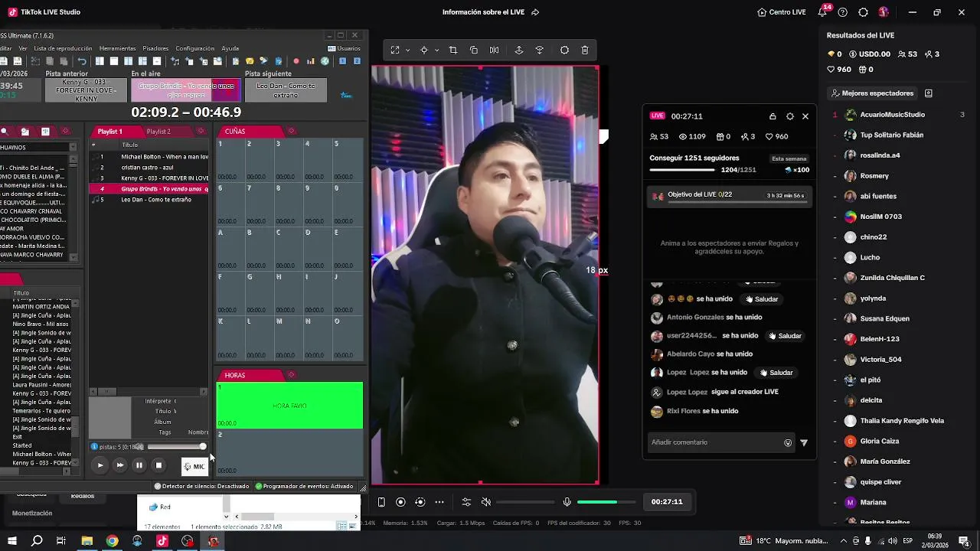Image resolution: width=980 pixels, height=551 pixels.
Task: Click the record button below preview
Action: [400, 502]
